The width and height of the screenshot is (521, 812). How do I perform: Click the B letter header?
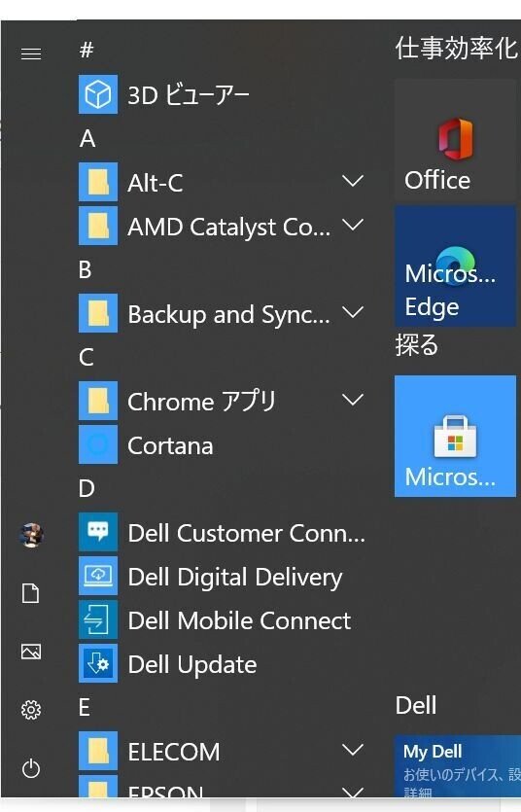tap(86, 269)
